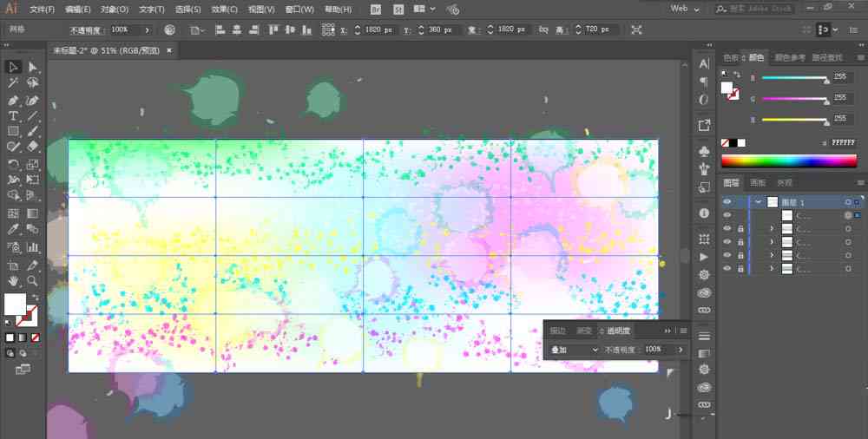Viewport: 868px width, 439px height.
Task: Select the Paintbrush tool
Action: (x=33, y=131)
